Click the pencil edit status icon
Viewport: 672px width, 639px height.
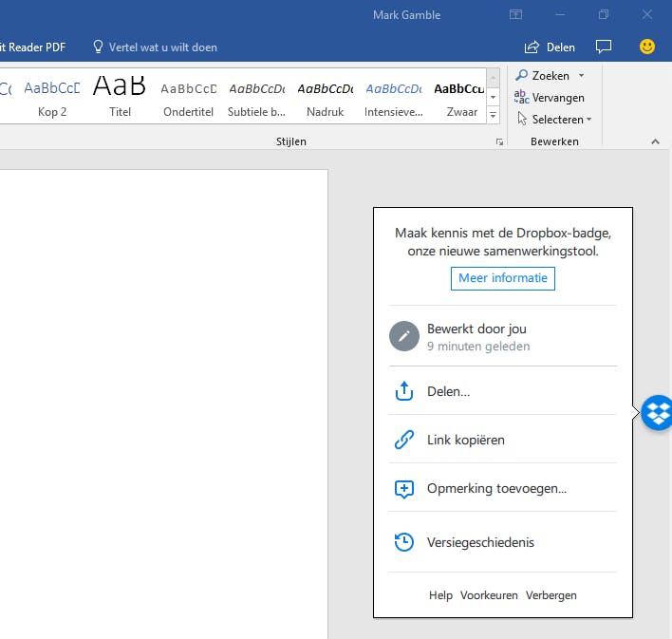pos(404,337)
